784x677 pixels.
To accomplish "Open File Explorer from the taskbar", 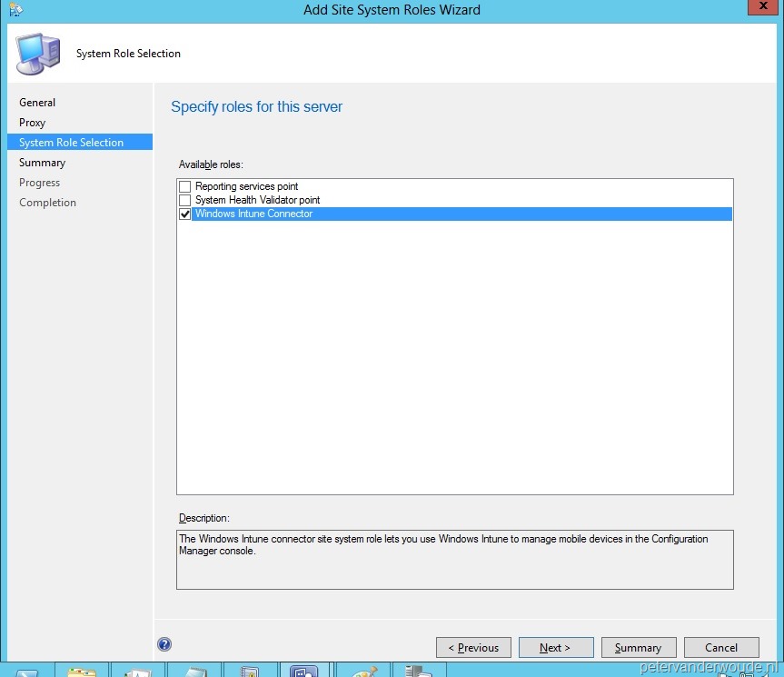I will click(82, 671).
